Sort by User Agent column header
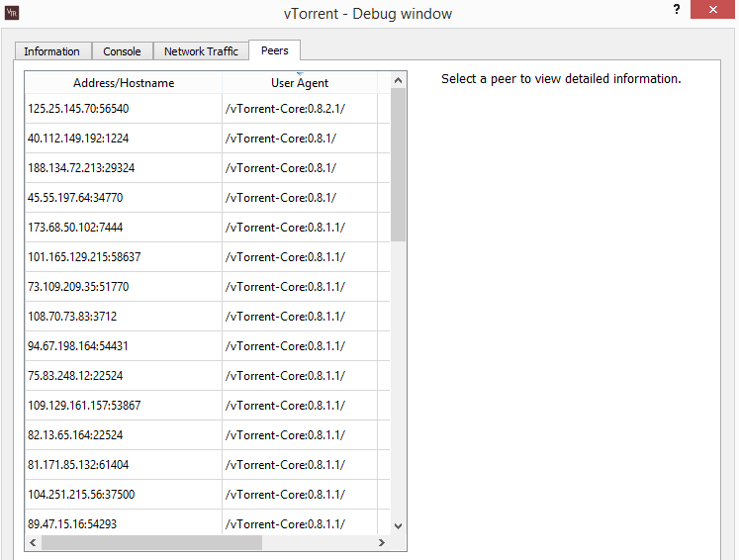Screen dimensions: 739x560 pyautogui.click(x=300, y=83)
